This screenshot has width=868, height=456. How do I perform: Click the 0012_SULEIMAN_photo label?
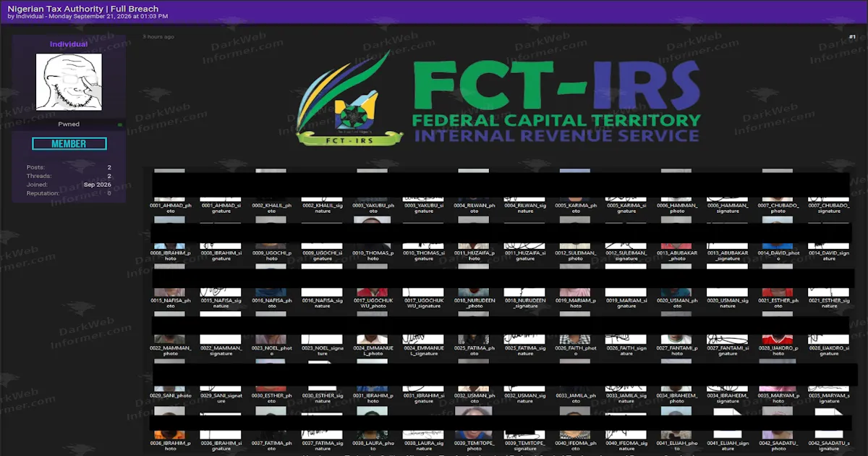click(576, 256)
